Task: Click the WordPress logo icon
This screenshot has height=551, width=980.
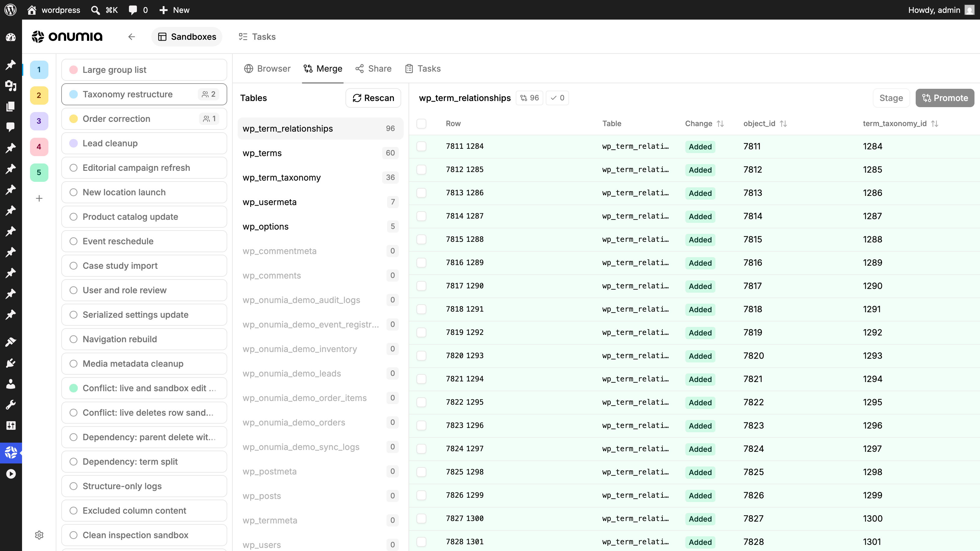Action: coord(10,10)
